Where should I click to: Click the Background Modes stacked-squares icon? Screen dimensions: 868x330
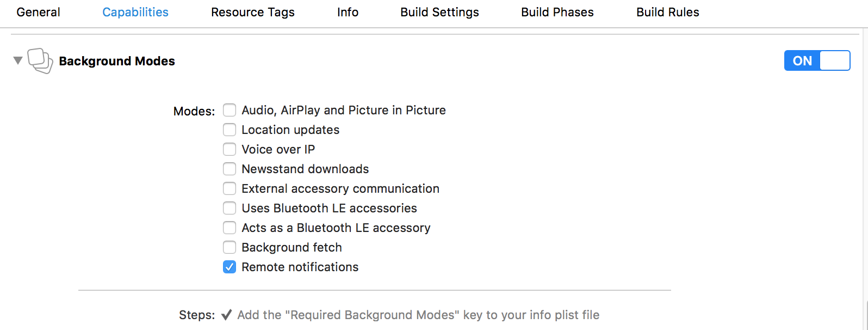[x=40, y=61]
